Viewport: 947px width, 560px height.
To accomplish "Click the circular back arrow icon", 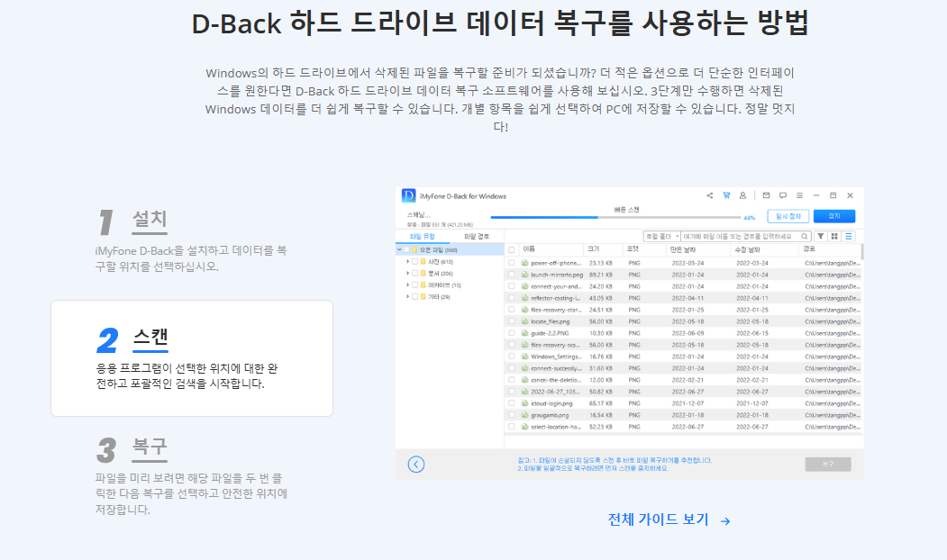I will [416, 464].
